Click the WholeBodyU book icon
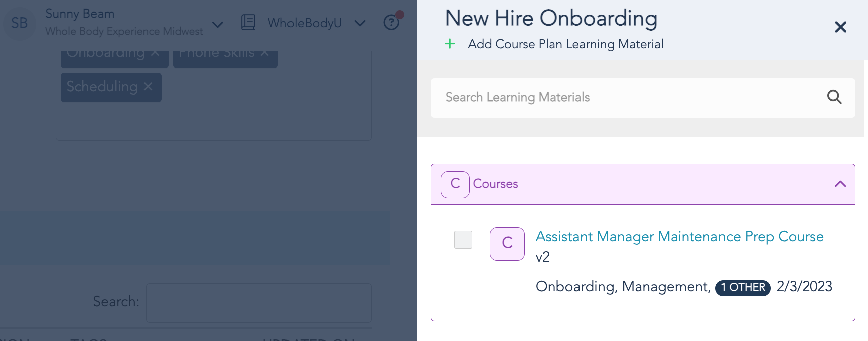Image resolution: width=868 pixels, height=341 pixels. (248, 23)
